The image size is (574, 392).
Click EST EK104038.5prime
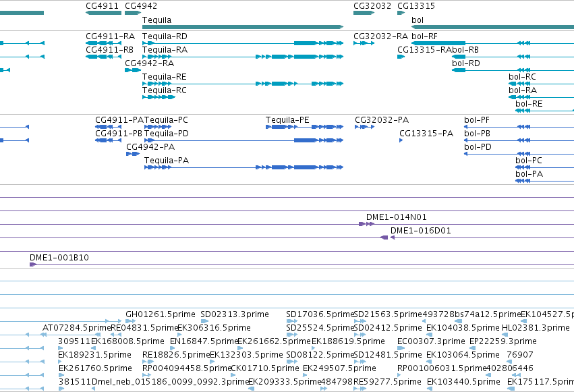(463, 328)
